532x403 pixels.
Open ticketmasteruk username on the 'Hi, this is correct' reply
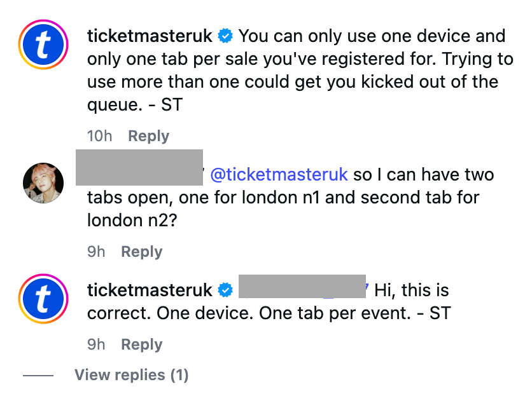pos(149,290)
